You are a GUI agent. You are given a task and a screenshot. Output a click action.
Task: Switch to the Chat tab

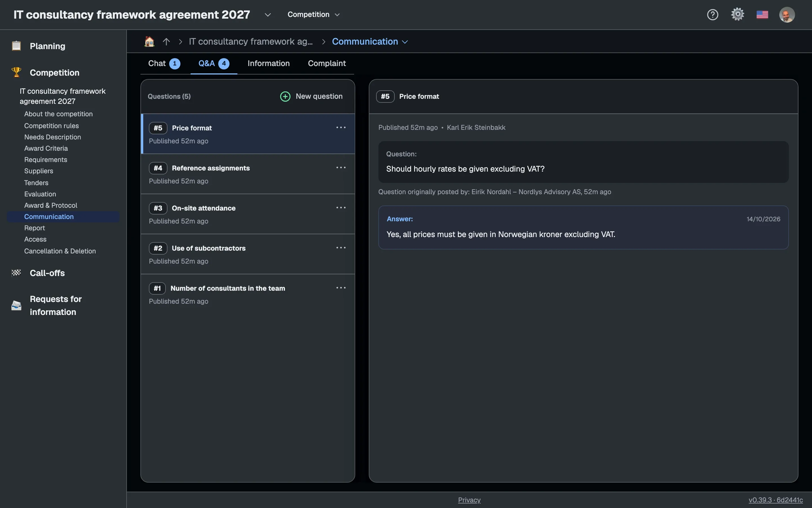click(x=164, y=63)
